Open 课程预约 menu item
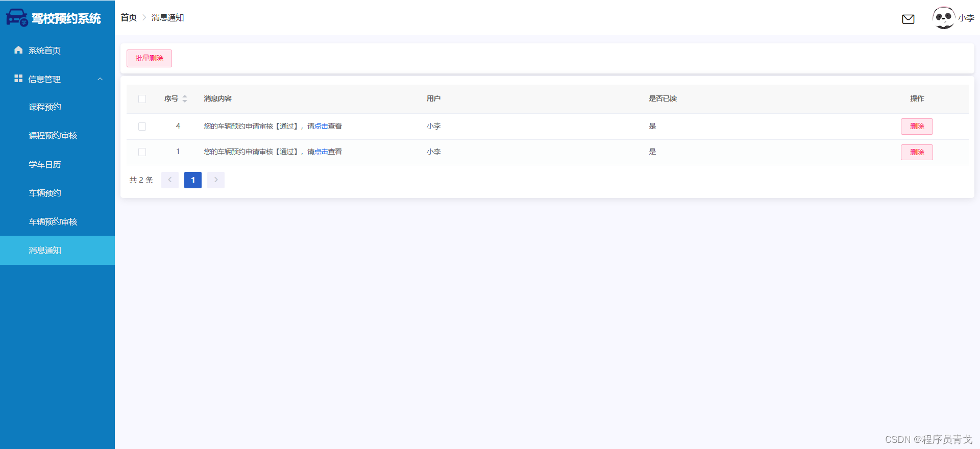 coord(57,107)
